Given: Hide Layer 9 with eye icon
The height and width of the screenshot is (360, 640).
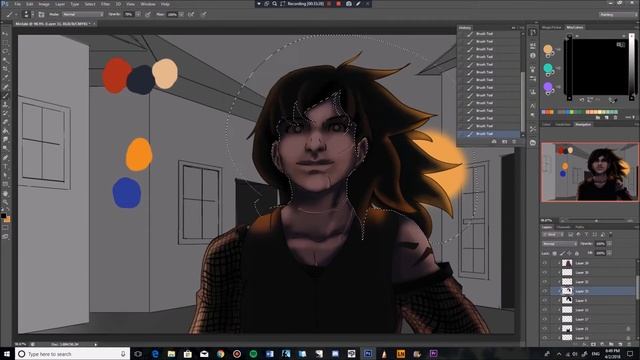Looking at the screenshot, I should (x=544, y=300).
